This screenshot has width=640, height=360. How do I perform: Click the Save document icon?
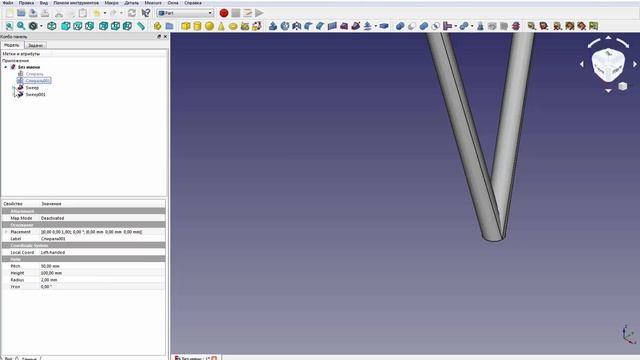pos(33,13)
